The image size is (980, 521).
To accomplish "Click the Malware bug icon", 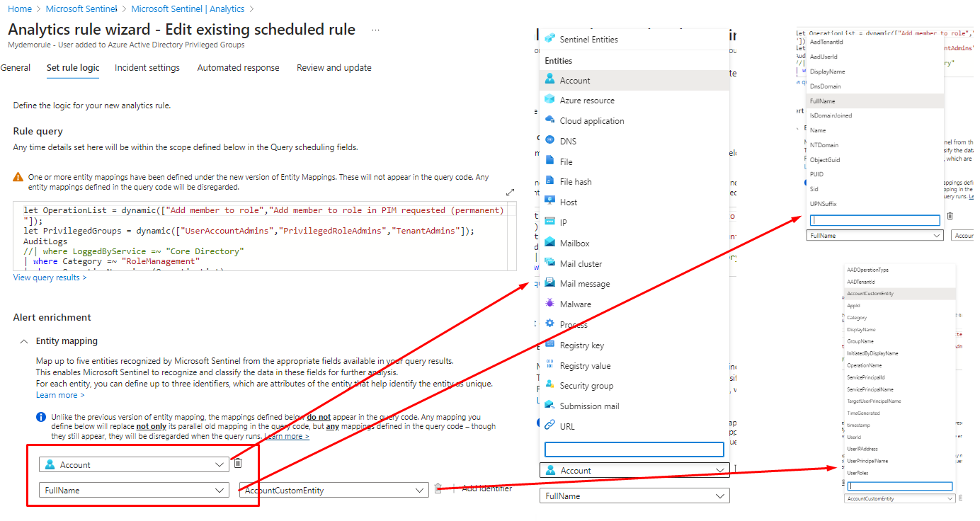I will tap(549, 304).
